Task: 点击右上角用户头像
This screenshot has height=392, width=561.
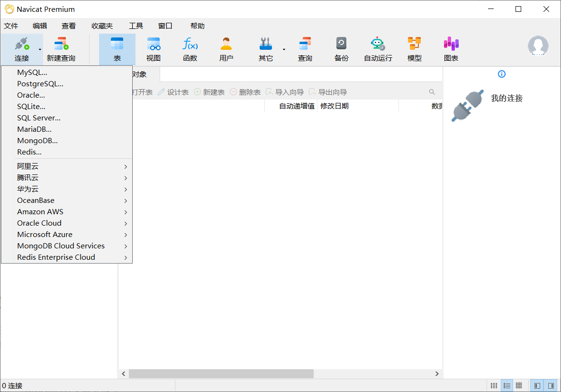Action: point(538,46)
